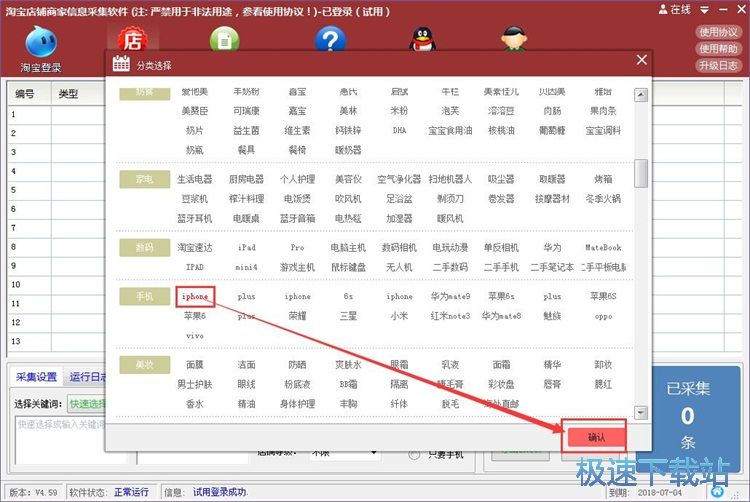750x502 pixels.
Task: Select the 香水 beauty item
Action: pos(195,404)
